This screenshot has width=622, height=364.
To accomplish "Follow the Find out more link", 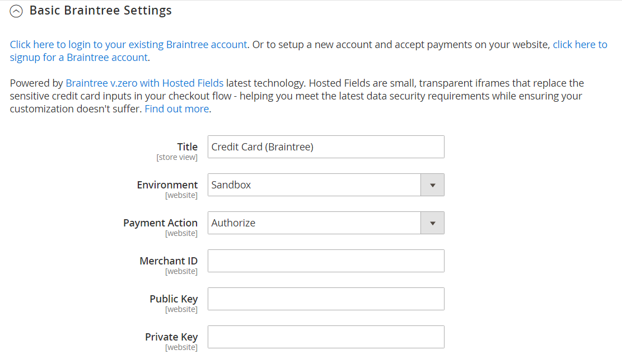I will tap(177, 109).
